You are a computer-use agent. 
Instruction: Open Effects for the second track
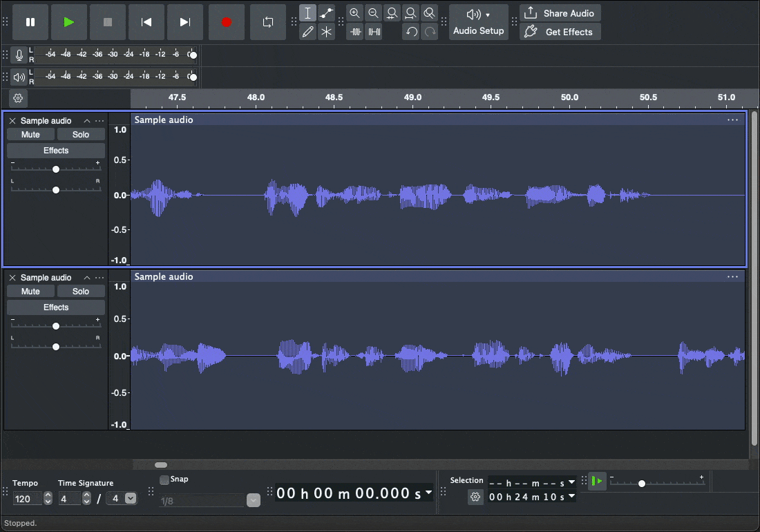tap(56, 307)
